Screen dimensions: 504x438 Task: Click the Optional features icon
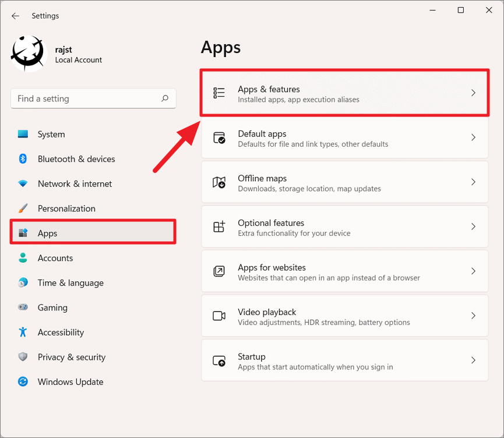click(x=219, y=227)
